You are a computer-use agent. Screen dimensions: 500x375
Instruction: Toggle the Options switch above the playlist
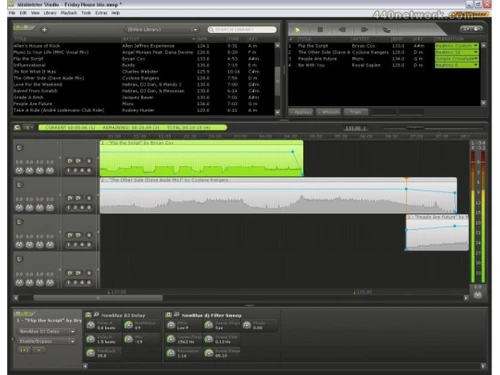(471, 29)
